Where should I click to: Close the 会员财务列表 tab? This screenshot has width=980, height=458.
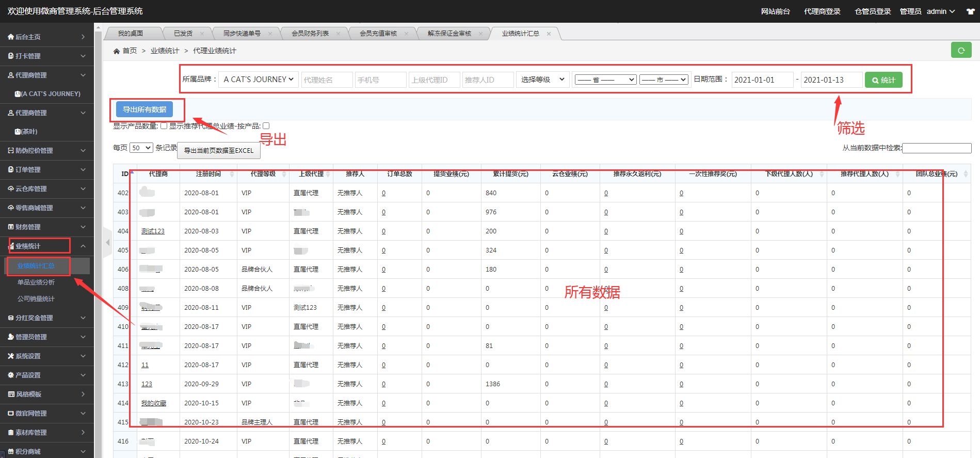click(338, 34)
